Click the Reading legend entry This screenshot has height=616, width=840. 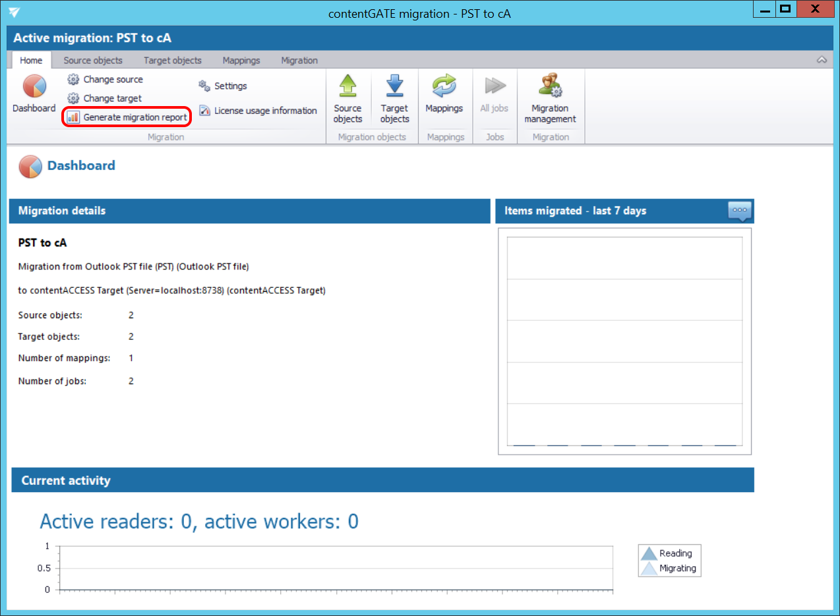669,553
